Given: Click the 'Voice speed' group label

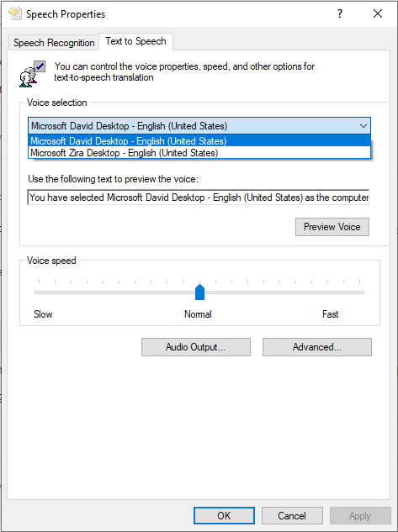Looking at the screenshot, I should [51, 261].
